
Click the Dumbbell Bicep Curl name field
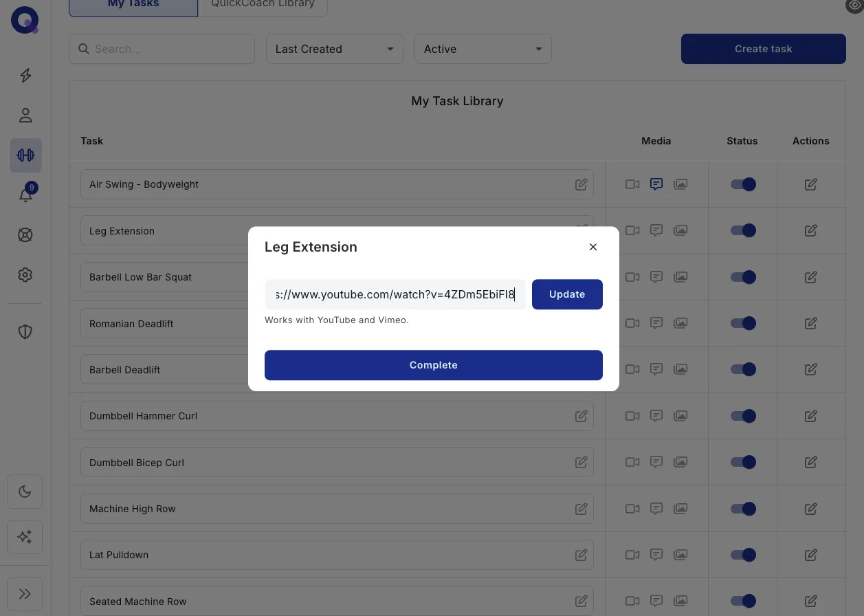(337, 462)
